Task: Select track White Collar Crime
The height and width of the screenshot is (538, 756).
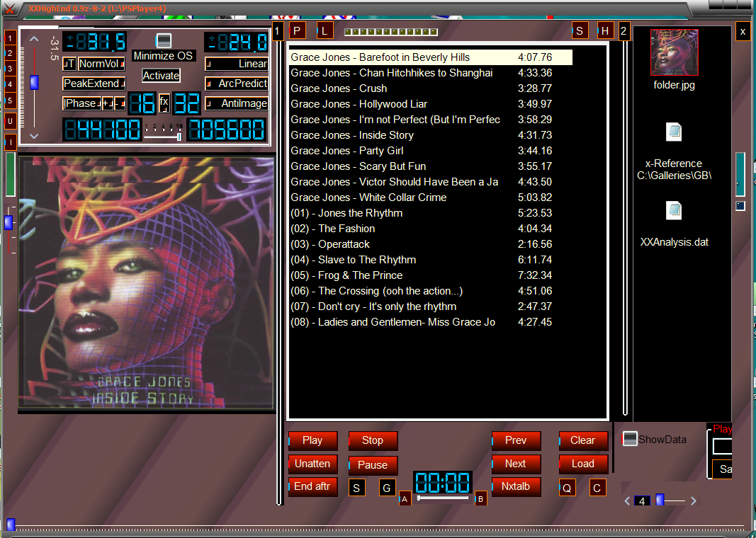Action: (431, 198)
